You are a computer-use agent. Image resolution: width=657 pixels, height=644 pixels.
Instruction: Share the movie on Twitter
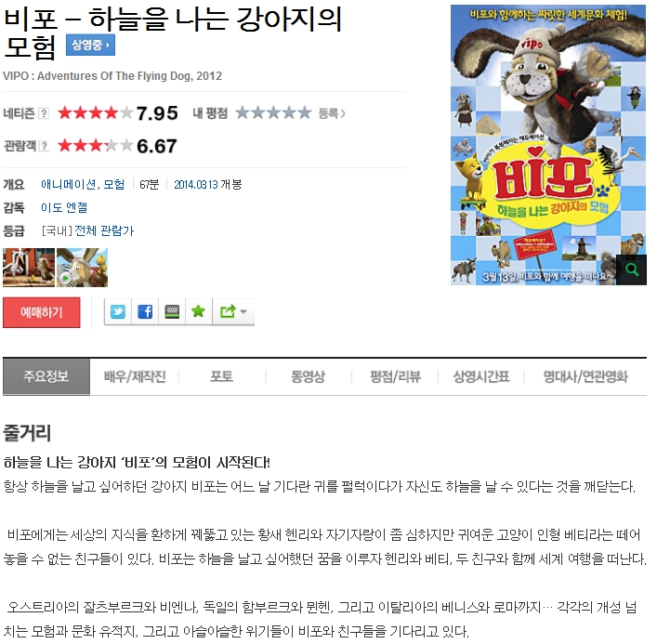tap(118, 311)
